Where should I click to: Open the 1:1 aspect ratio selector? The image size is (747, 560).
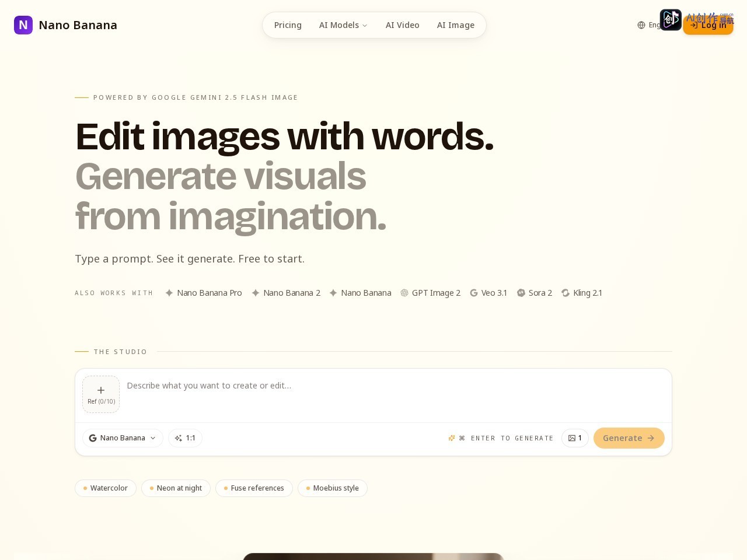coord(185,438)
